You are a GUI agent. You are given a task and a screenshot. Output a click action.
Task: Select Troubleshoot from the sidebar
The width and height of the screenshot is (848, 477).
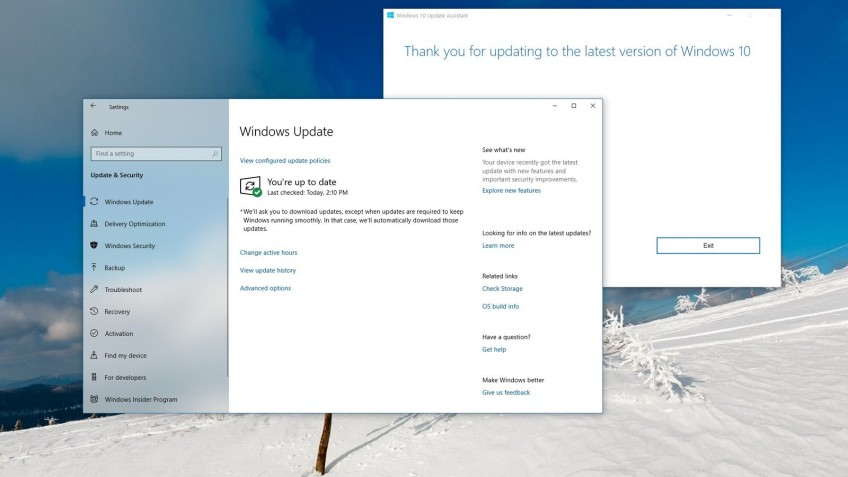click(x=123, y=290)
